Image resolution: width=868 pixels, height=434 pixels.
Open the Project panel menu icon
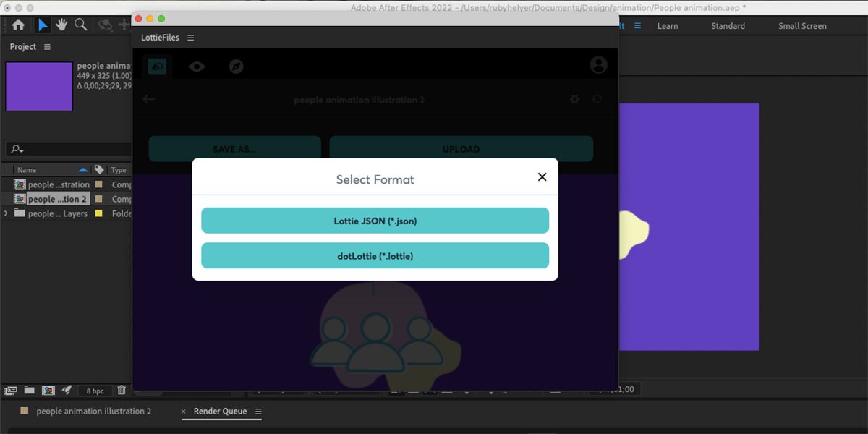coord(47,47)
